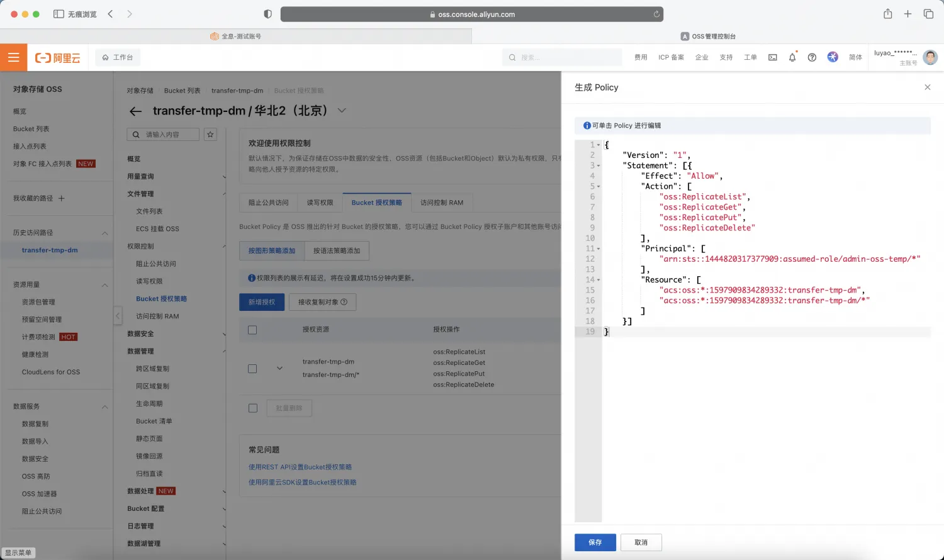Screen dimensions: 944x560
Task: Switch language via 简体
Action: click(855, 57)
